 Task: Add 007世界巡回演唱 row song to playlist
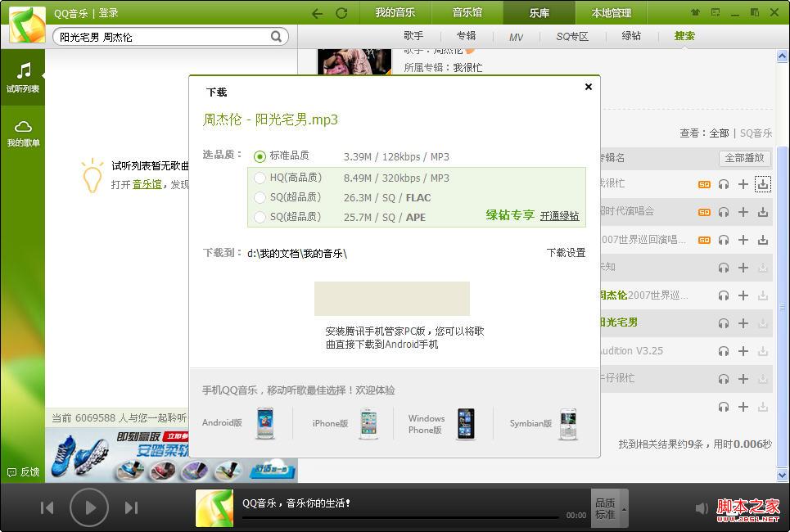(743, 240)
